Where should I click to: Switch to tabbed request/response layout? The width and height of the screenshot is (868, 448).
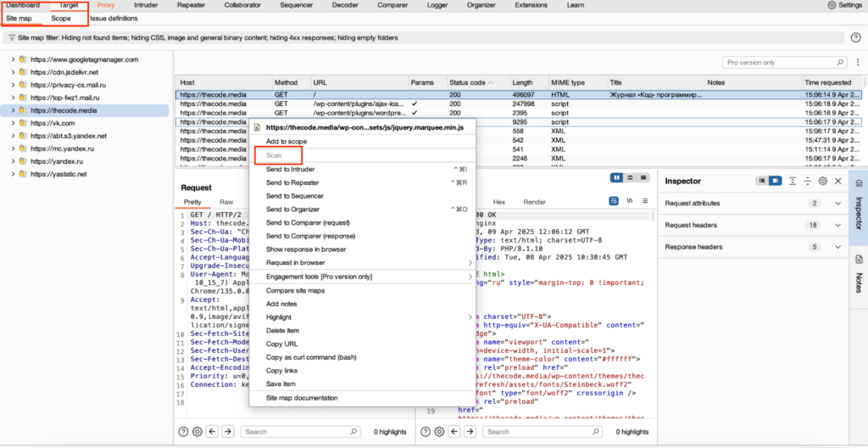click(643, 177)
